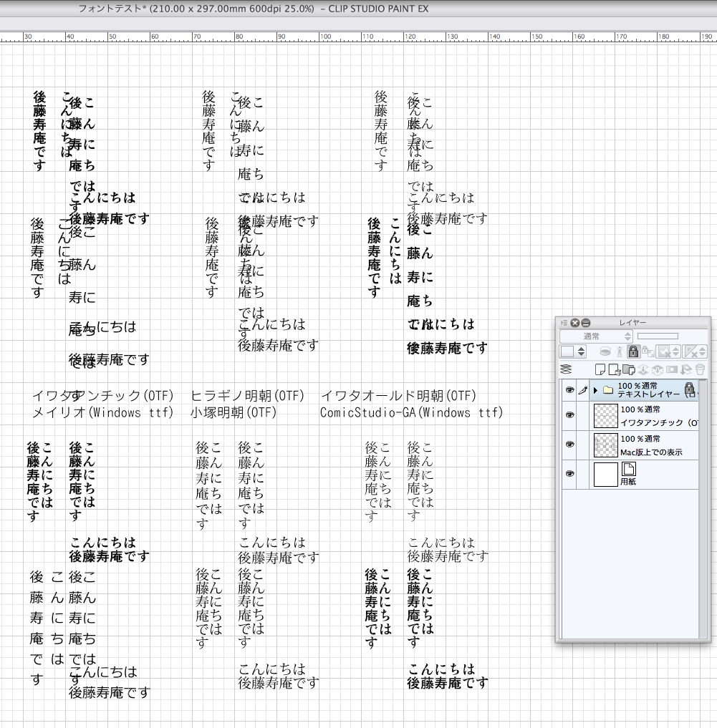Viewport: 717px width, 728px height.
Task: Delete layer with the trash icon
Action: (x=700, y=369)
